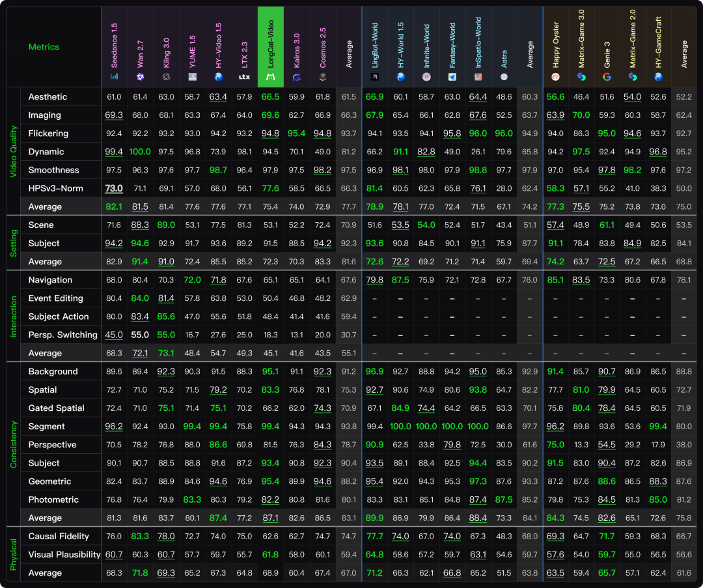The width and height of the screenshot is (703, 588).
Task: Select the "Event Editing" row label
Action: click(x=55, y=298)
